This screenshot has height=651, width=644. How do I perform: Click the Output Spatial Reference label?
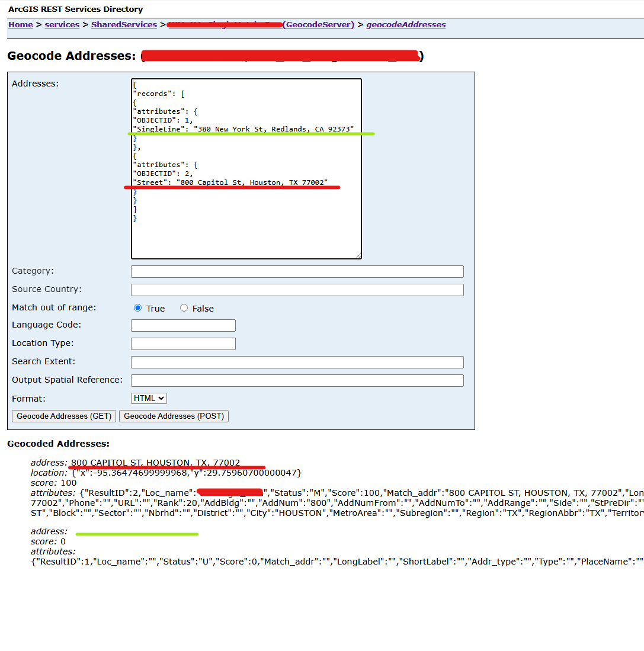[68, 380]
